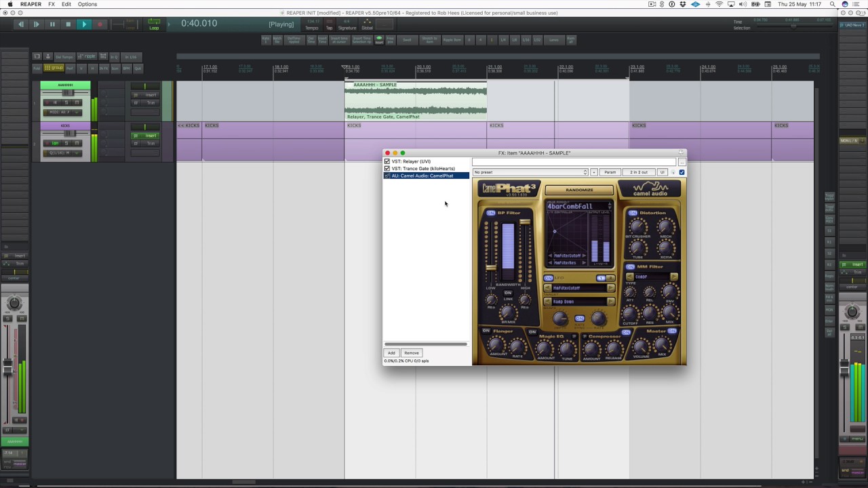868x488 pixels.
Task: Pause playback in the transport bar
Action: (x=52, y=24)
